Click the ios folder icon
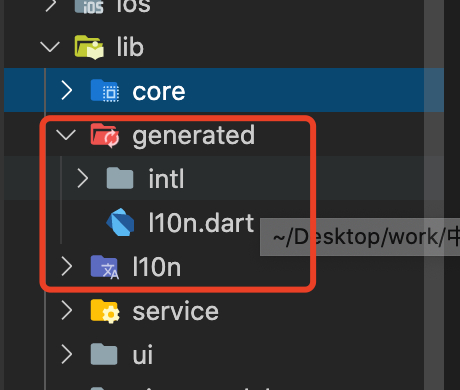460x390 pixels. click(89, 6)
